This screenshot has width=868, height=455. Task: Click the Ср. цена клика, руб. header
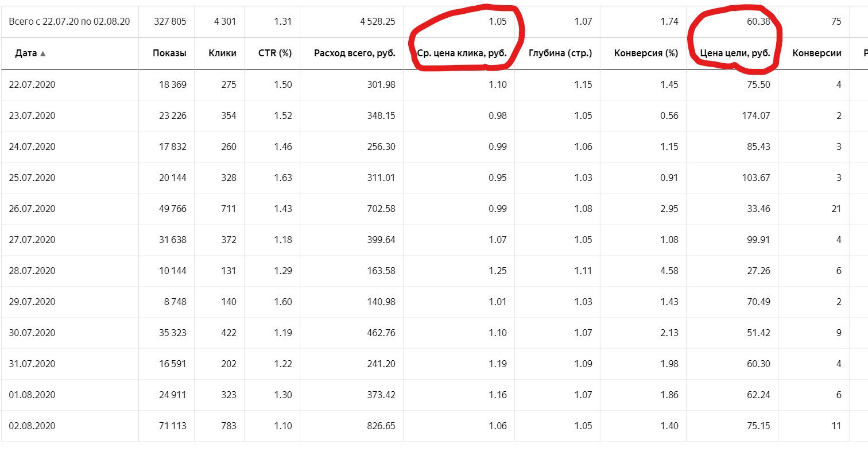[x=462, y=53]
